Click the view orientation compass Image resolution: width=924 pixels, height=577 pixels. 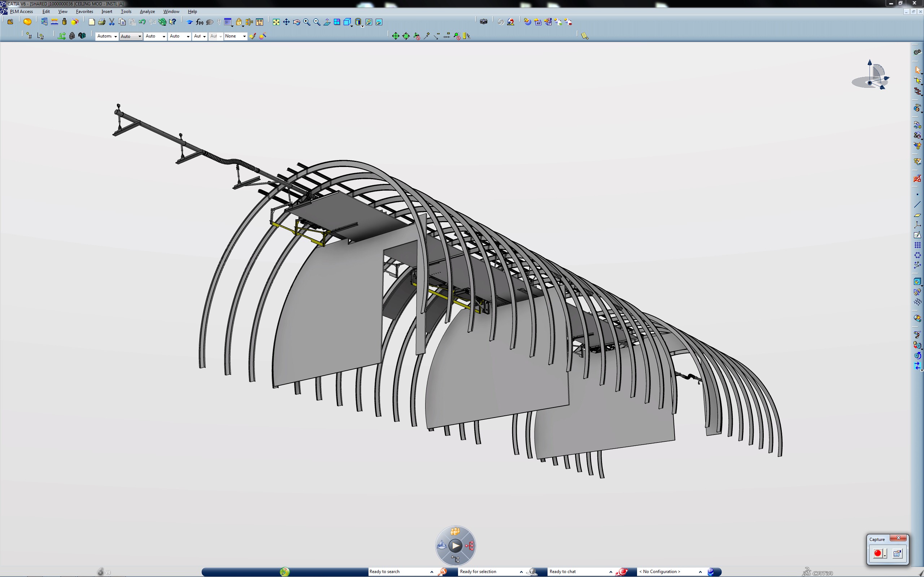pos(871,76)
